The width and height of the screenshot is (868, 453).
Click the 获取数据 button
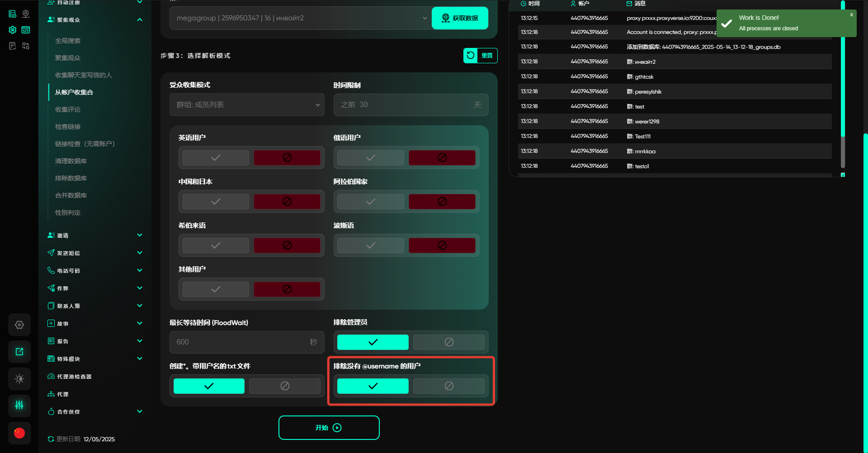(x=460, y=18)
